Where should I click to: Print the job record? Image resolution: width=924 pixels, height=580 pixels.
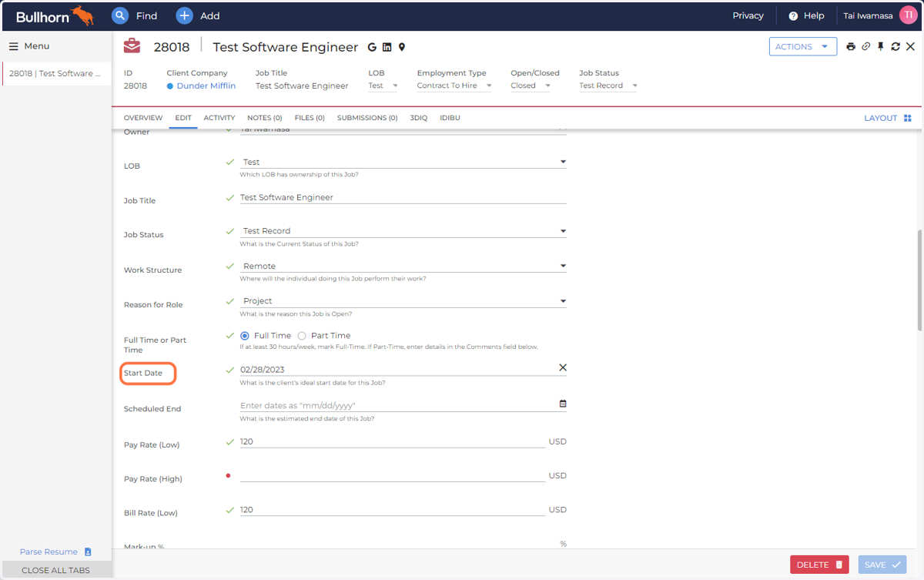point(851,46)
